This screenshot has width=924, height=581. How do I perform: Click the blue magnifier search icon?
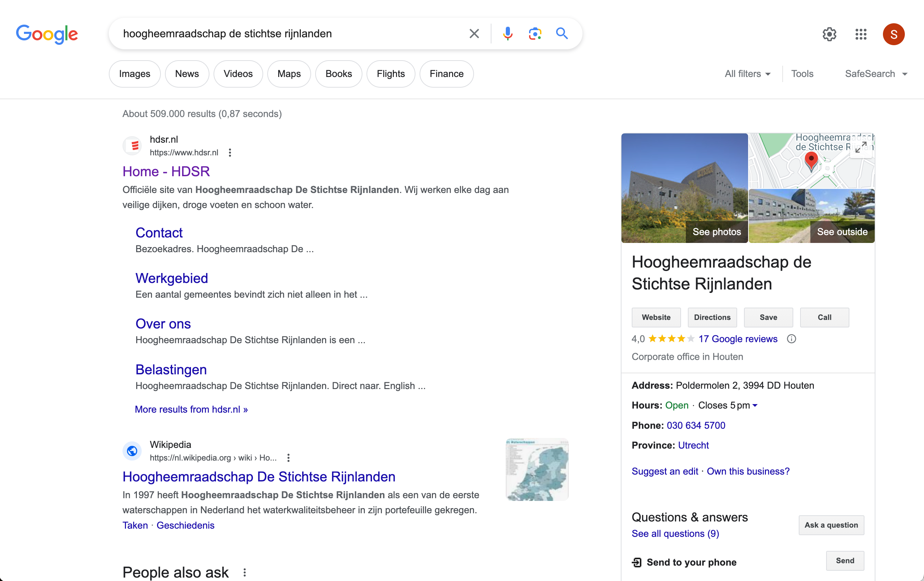tap(562, 34)
